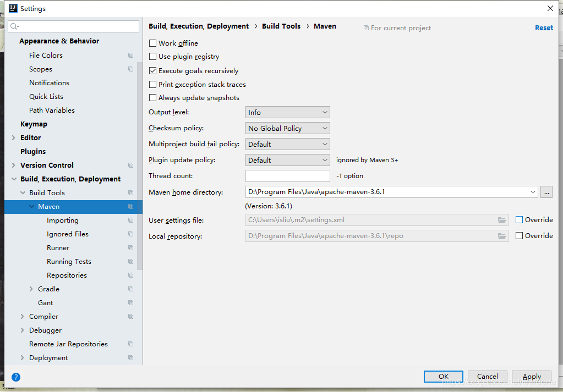
Task: Uncheck Execute goals recursively
Action: pyautogui.click(x=152, y=71)
